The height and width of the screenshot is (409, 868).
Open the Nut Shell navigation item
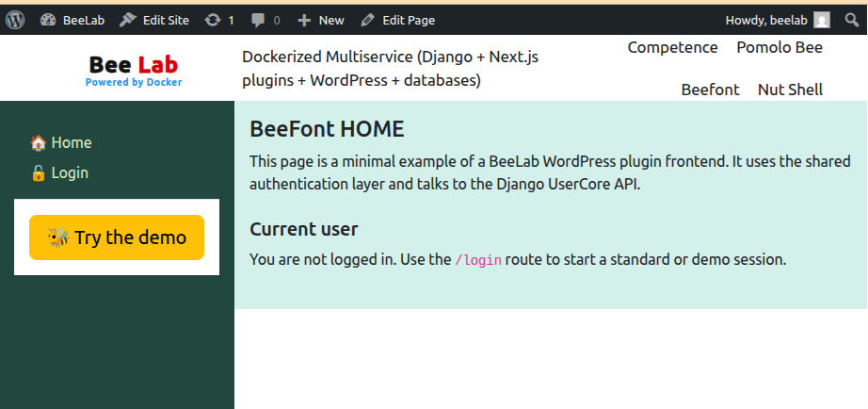(x=790, y=90)
